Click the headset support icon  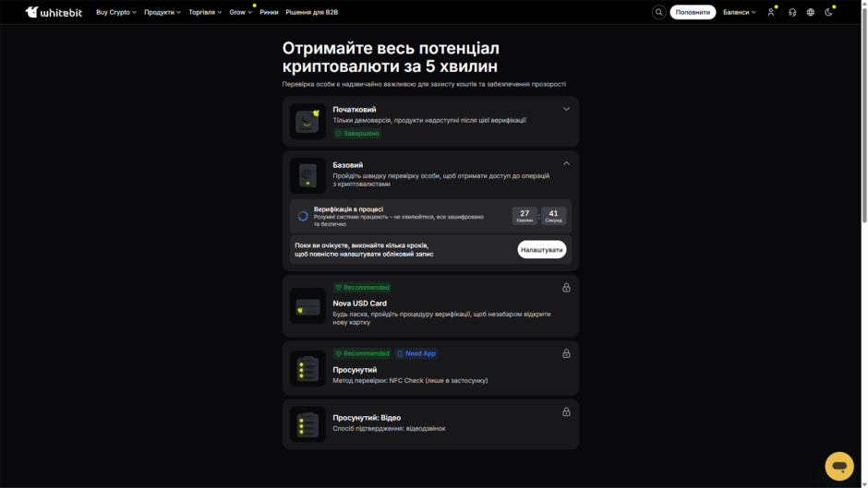(x=792, y=12)
